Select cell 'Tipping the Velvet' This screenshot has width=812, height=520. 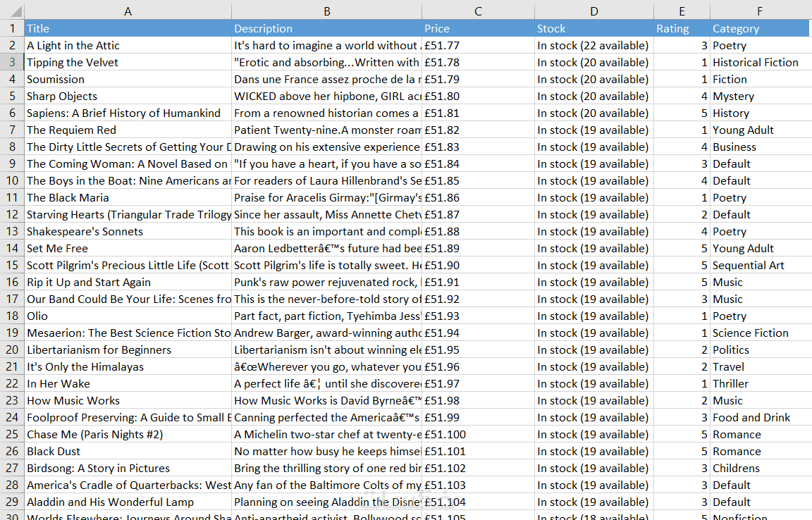[128, 62]
